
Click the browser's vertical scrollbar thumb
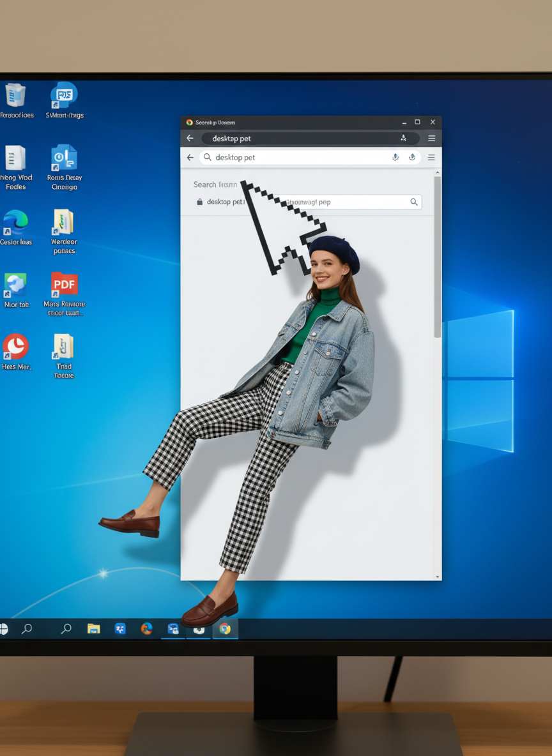pyautogui.click(x=438, y=255)
